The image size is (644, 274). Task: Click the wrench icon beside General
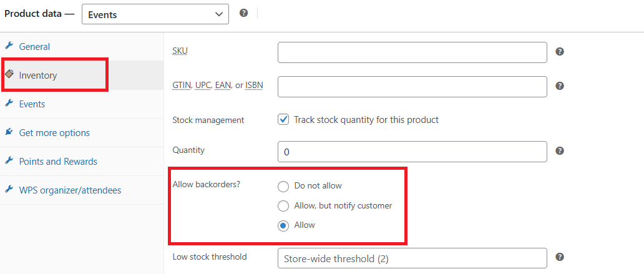[9, 46]
